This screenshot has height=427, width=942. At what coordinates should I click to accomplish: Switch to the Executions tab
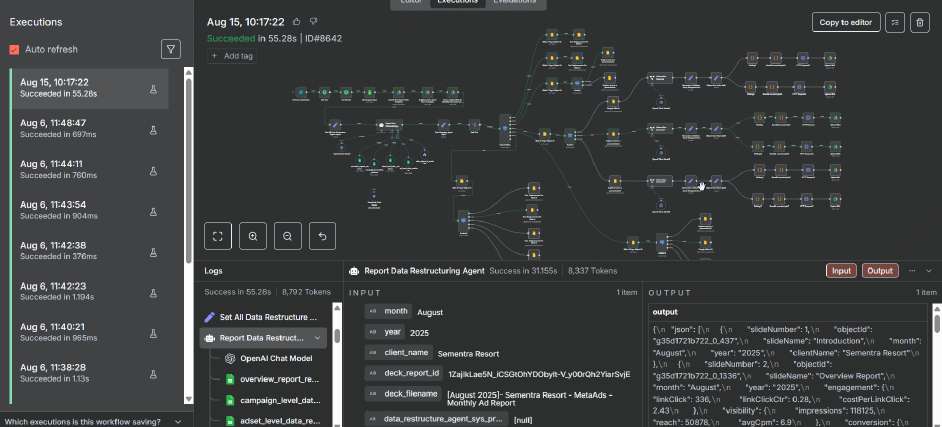coord(457,2)
